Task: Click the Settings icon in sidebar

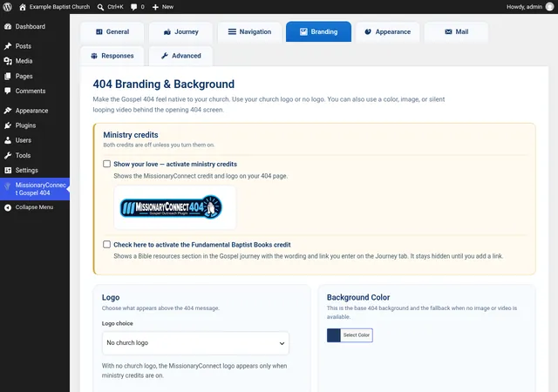Action: 8,171
